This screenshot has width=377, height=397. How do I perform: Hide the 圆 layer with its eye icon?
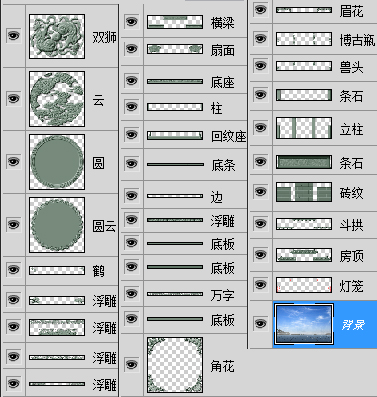click(x=14, y=162)
